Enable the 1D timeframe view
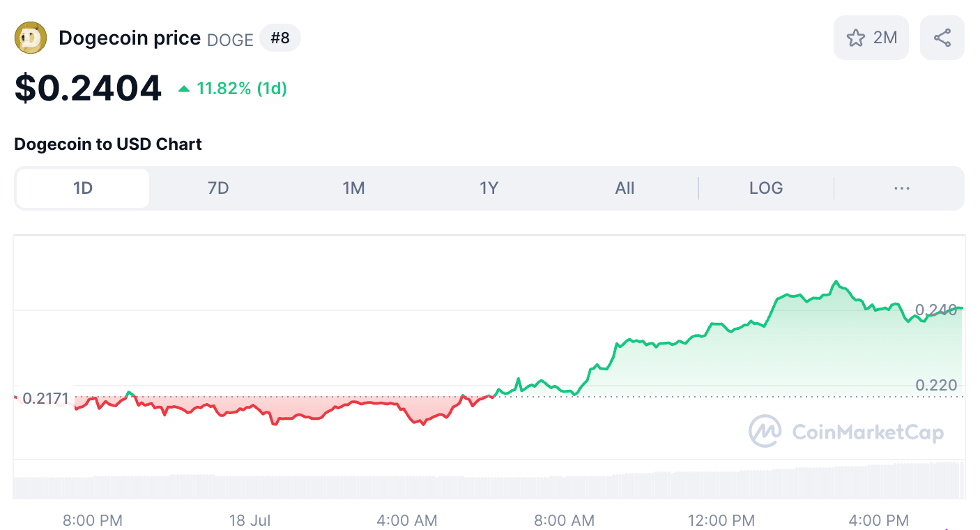The image size is (980, 530). 82,188
